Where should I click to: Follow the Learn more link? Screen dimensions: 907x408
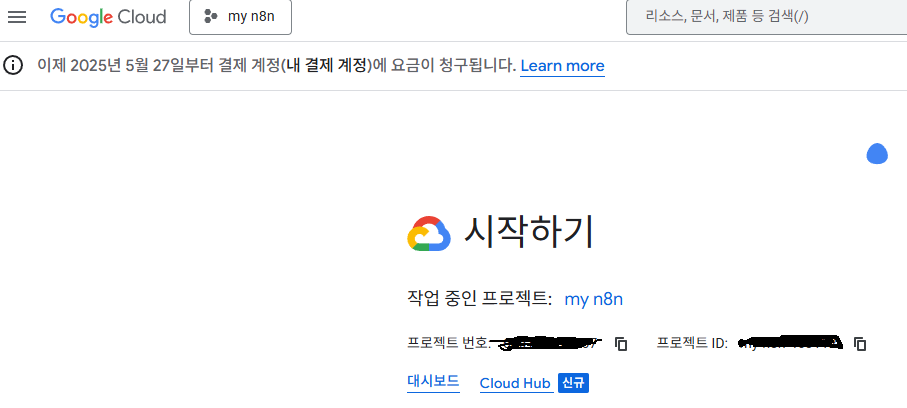click(x=562, y=66)
